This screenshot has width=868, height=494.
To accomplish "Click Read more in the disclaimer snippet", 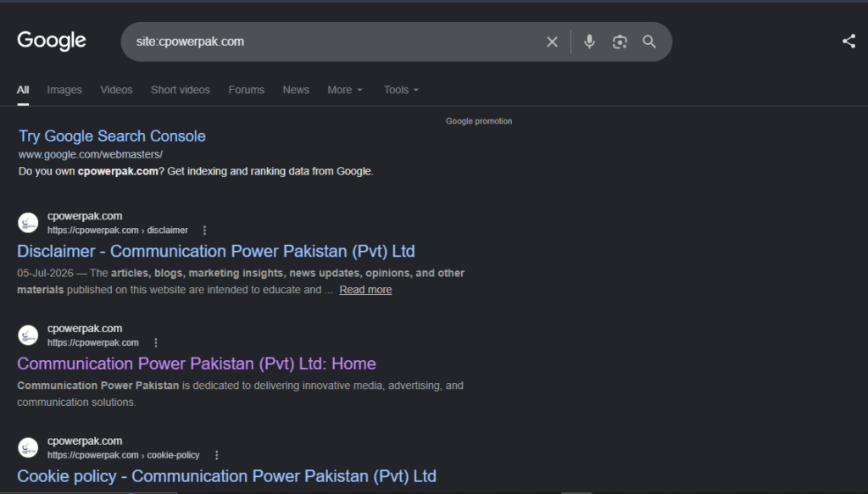I will [365, 290].
